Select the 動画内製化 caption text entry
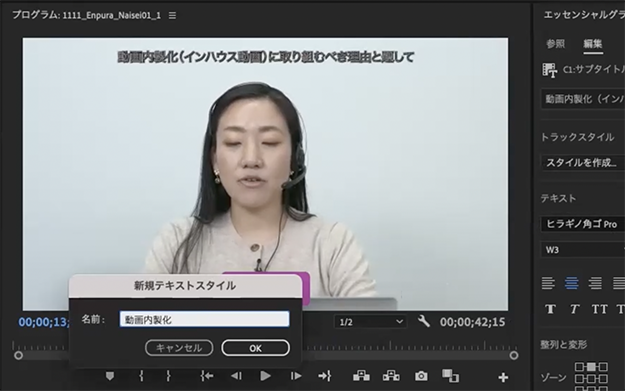This screenshot has width=625, height=391. (x=583, y=99)
